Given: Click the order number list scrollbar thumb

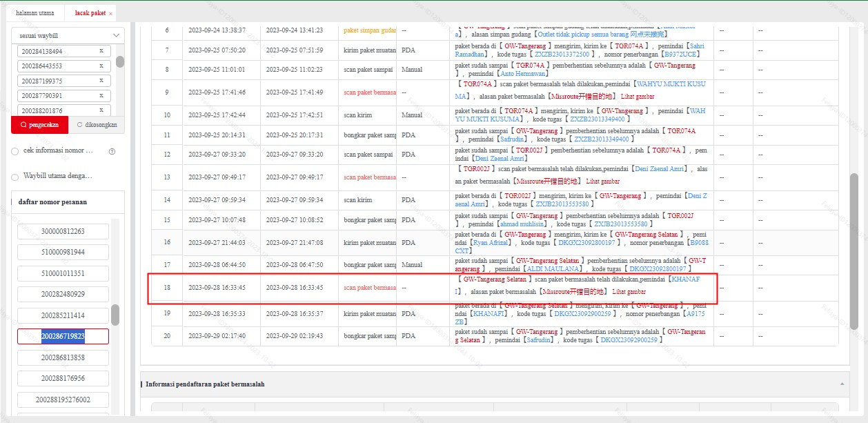Looking at the screenshot, I should (x=115, y=315).
